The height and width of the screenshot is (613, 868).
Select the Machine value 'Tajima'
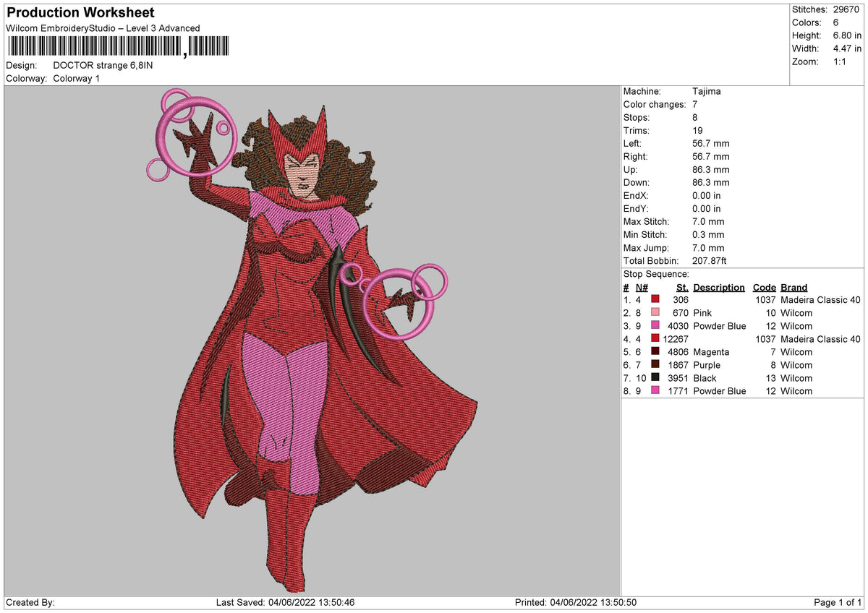[x=707, y=91]
